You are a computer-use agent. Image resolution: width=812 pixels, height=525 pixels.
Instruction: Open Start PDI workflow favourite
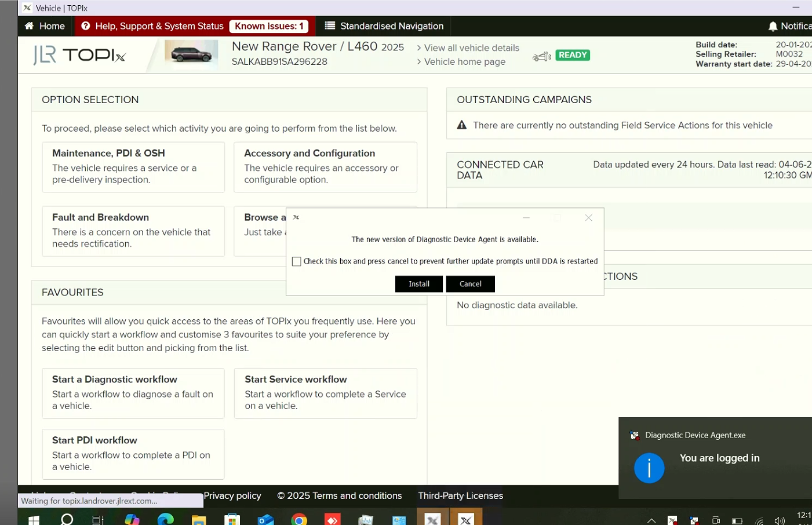point(133,454)
